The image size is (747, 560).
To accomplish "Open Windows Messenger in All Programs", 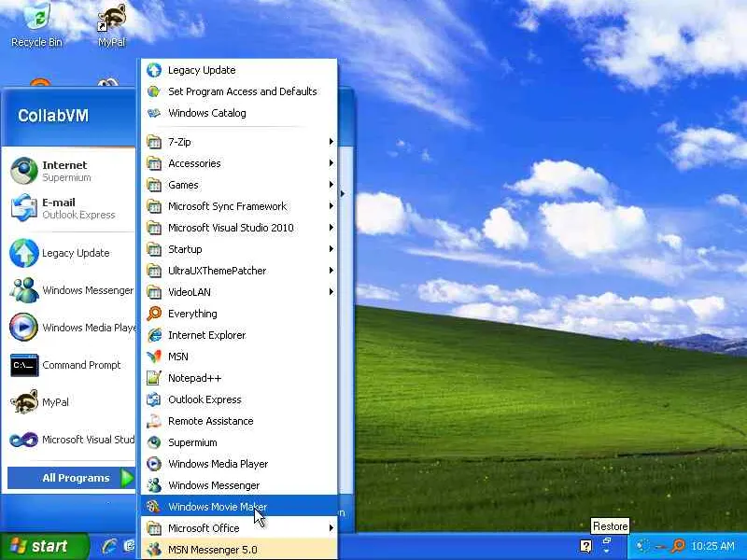I will [x=239, y=485].
